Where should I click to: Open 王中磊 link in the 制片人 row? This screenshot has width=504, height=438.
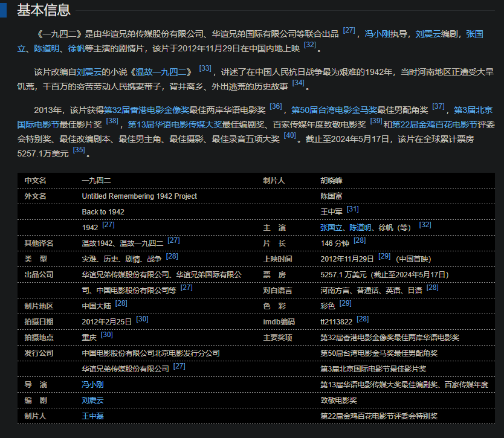[92, 416]
